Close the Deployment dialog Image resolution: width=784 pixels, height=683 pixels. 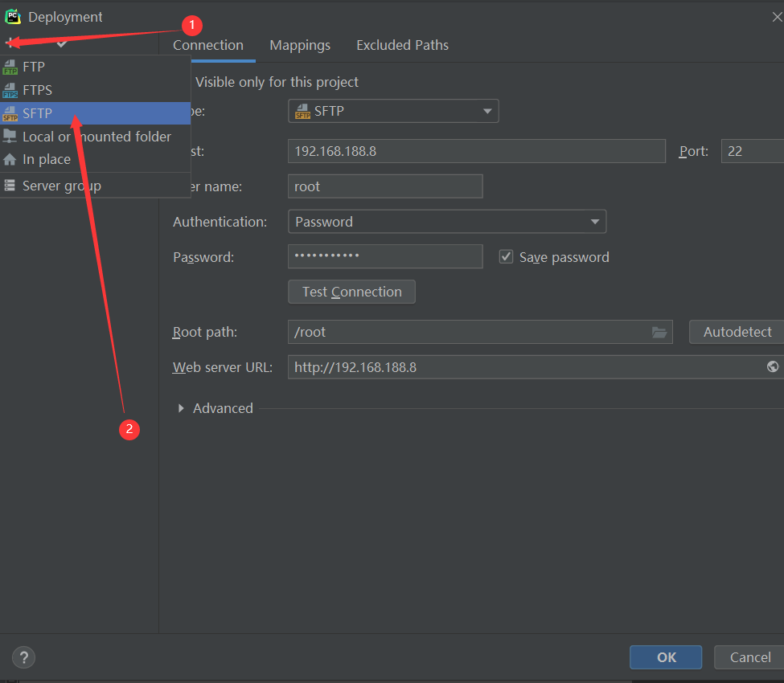point(777,17)
